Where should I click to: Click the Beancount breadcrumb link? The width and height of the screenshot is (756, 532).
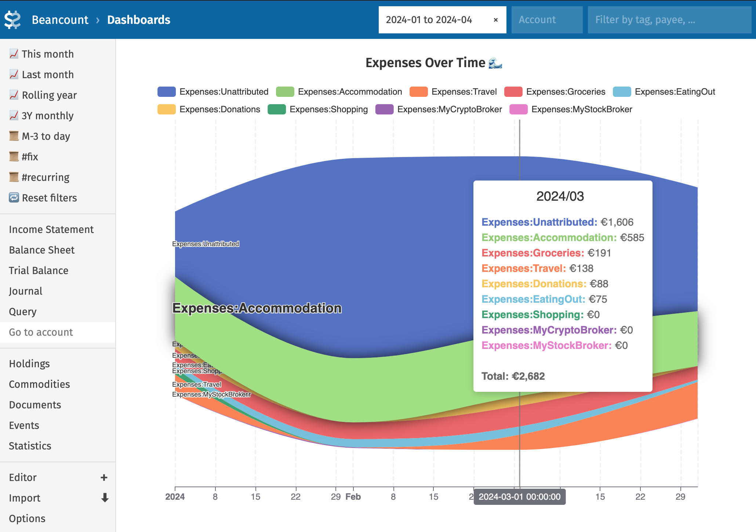click(60, 20)
